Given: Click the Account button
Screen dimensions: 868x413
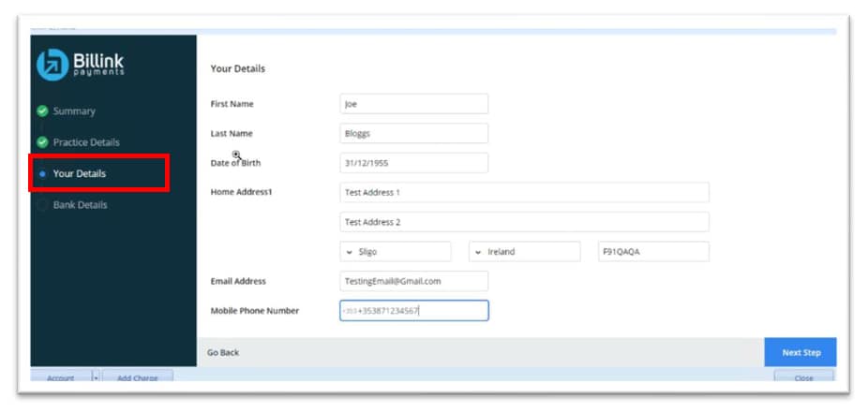Looking at the screenshot, I should [x=60, y=378].
